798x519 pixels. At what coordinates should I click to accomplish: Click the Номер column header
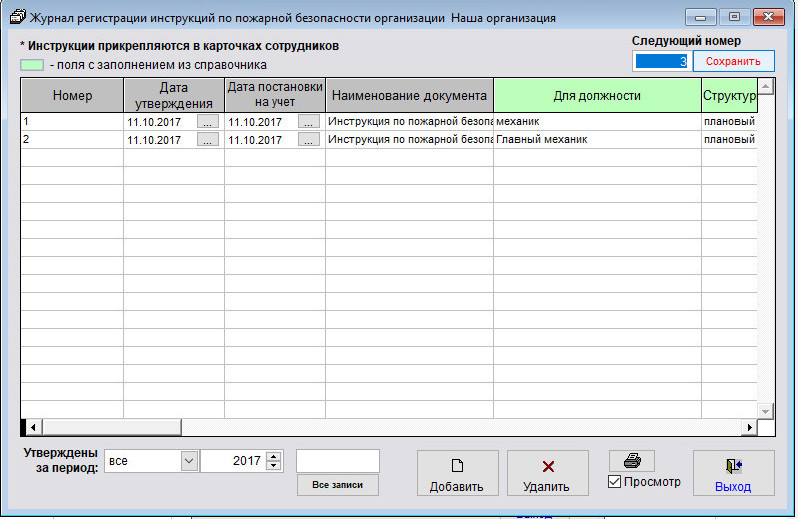(x=72, y=95)
